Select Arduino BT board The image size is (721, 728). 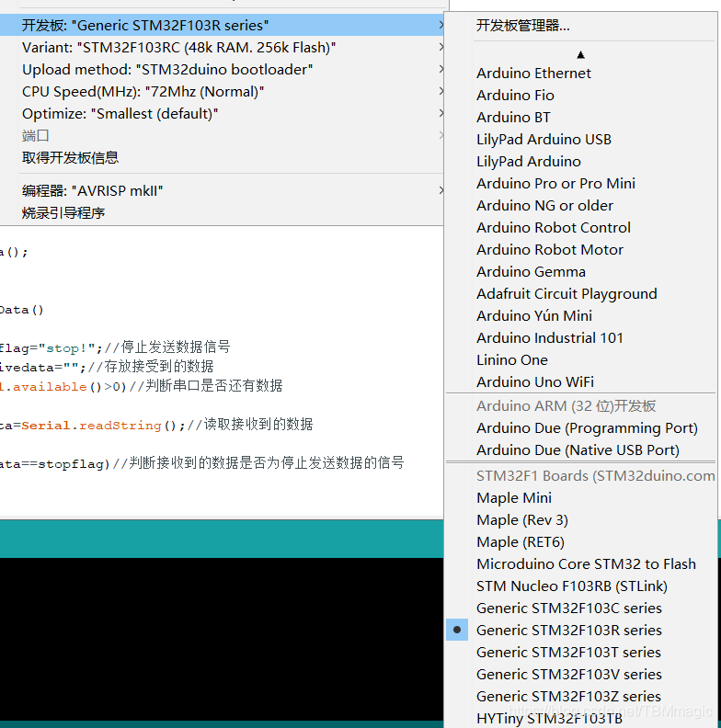[x=580, y=118]
